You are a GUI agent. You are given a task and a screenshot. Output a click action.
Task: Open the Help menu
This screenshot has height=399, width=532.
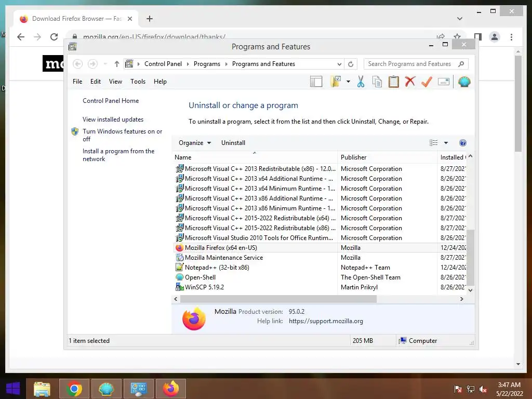point(160,82)
